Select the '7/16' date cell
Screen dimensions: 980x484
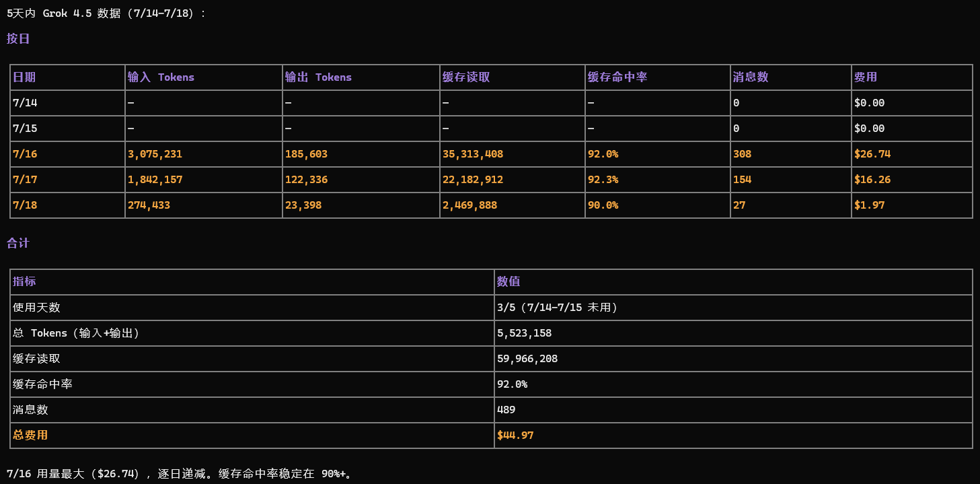tap(25, 154)
